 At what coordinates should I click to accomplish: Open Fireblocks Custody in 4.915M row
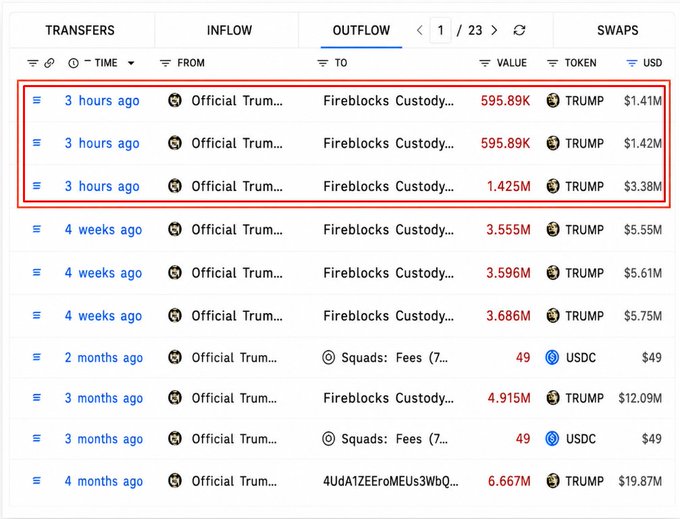[389, 398]
